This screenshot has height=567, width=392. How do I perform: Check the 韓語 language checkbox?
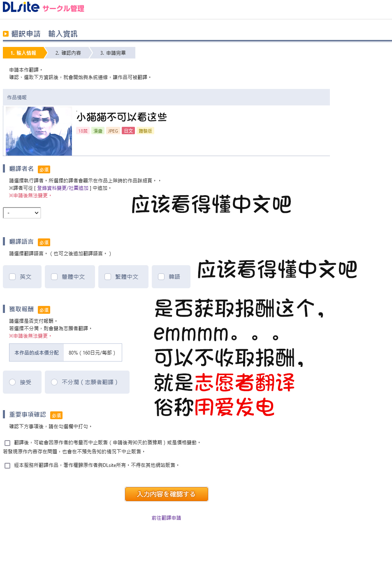point(161,277)
